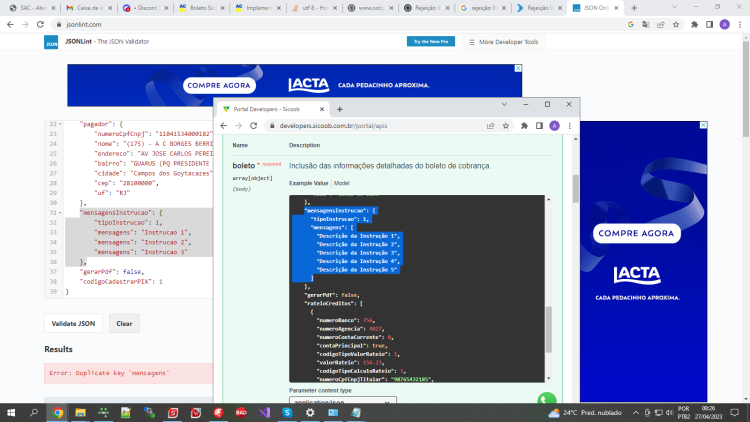Bookmark the Sicoob developers page
The height and width of the screenshot is (422, 750).
(x=506, y=125)
